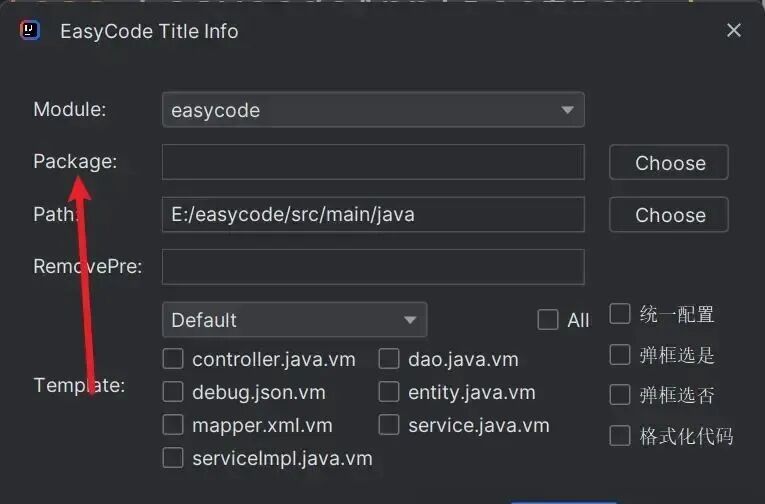Enable the mapper.xml.vm template
This screenshot has width=765, height=504.
coord(174,425)
